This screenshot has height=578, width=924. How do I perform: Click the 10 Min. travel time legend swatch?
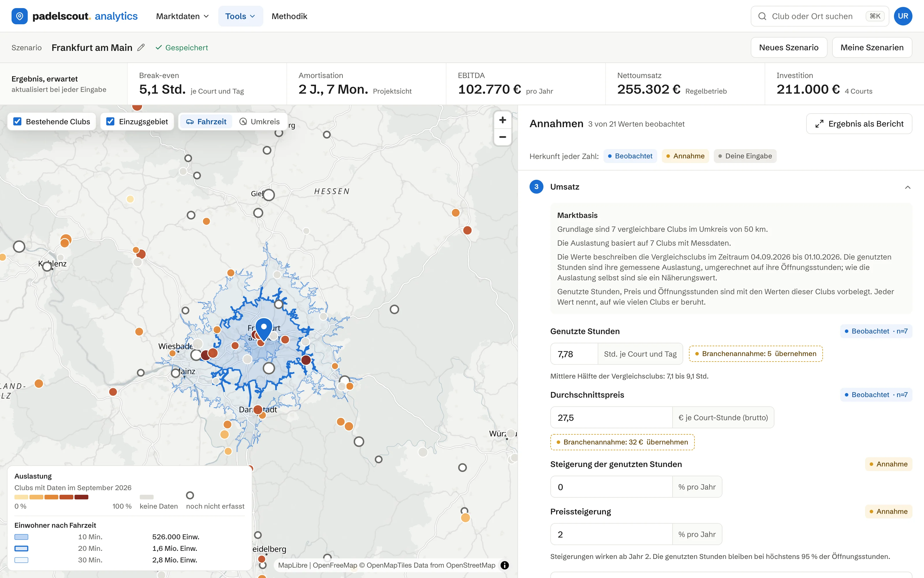(21, 537)
